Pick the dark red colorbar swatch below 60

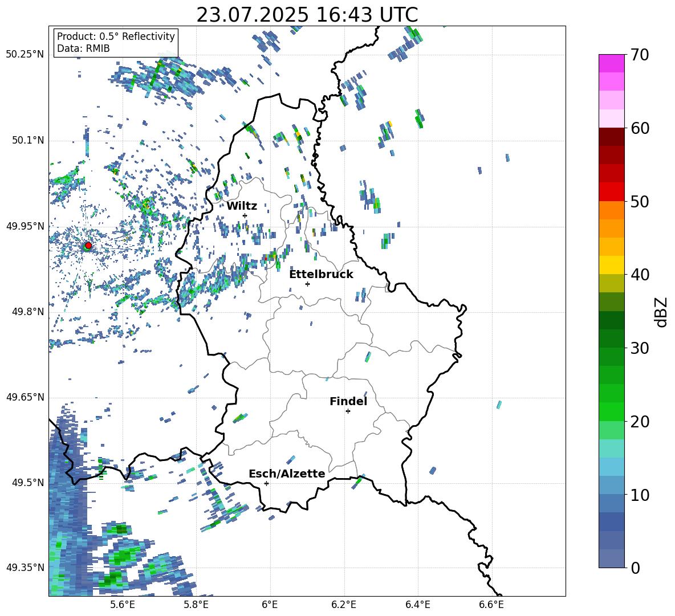pyautogui.click(x=611, y=137)
